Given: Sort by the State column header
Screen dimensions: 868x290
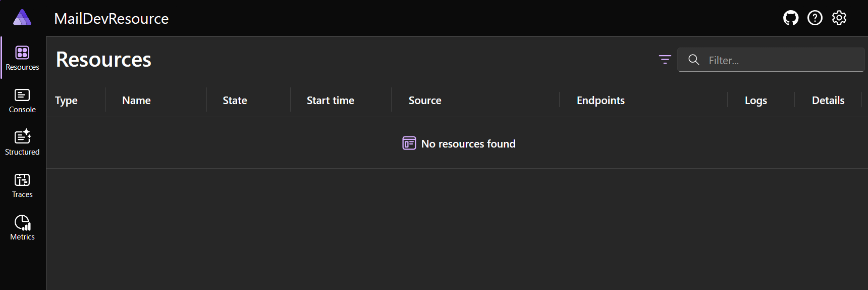Looking at the screenshot, I should pyautogui.click(x=235, y=101).
